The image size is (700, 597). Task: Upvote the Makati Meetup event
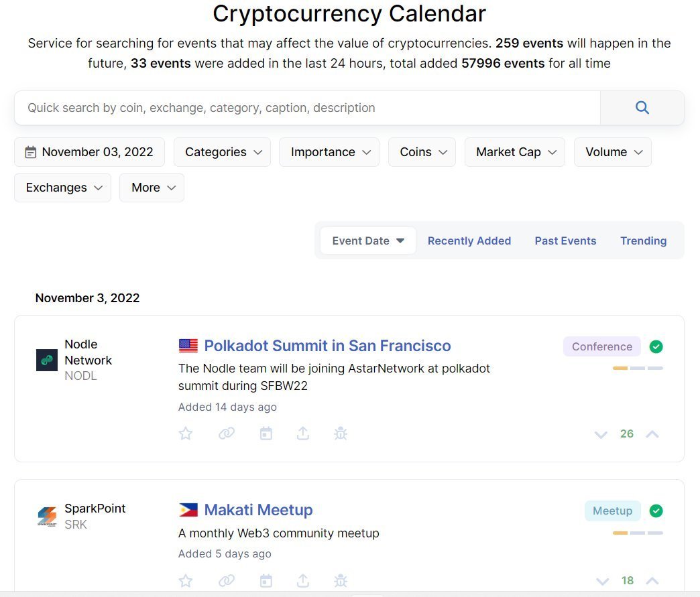click(652, 580)
